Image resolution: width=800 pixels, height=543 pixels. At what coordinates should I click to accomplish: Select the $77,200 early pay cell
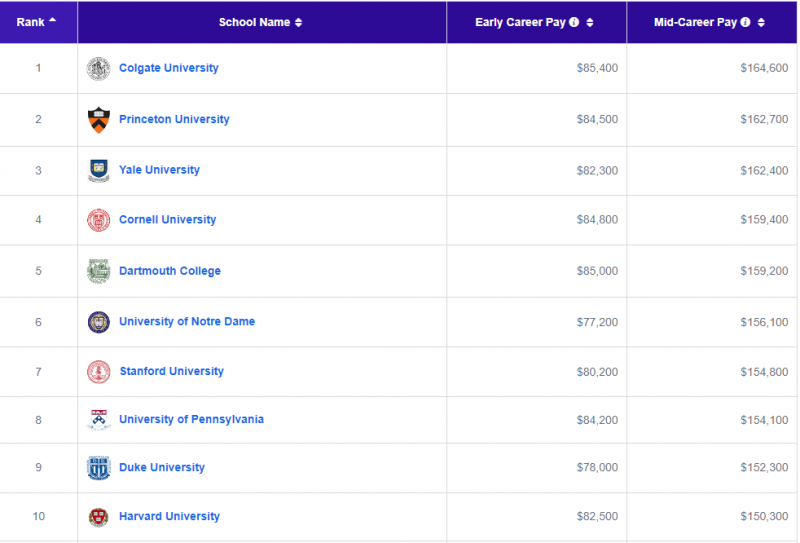click(x=537, y=323)
